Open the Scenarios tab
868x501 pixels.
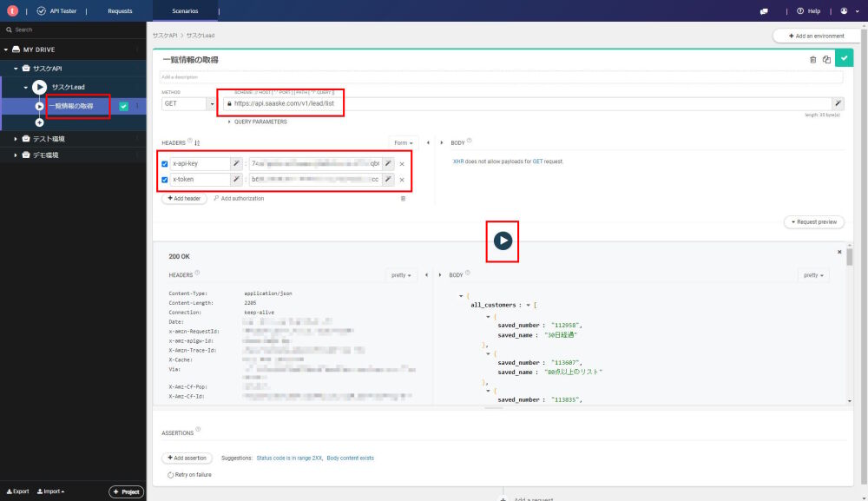(x=184, y=11)
